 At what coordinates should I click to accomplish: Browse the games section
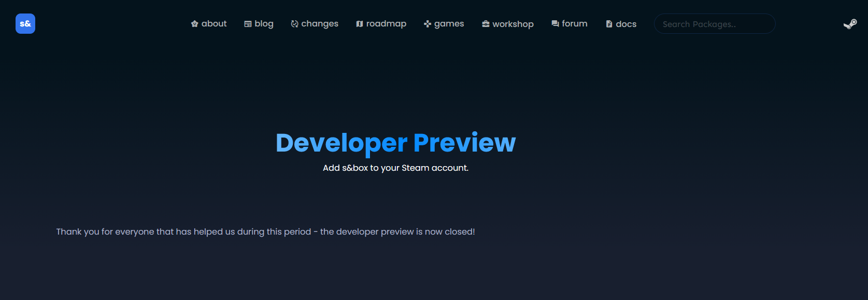tap(444, 24)
